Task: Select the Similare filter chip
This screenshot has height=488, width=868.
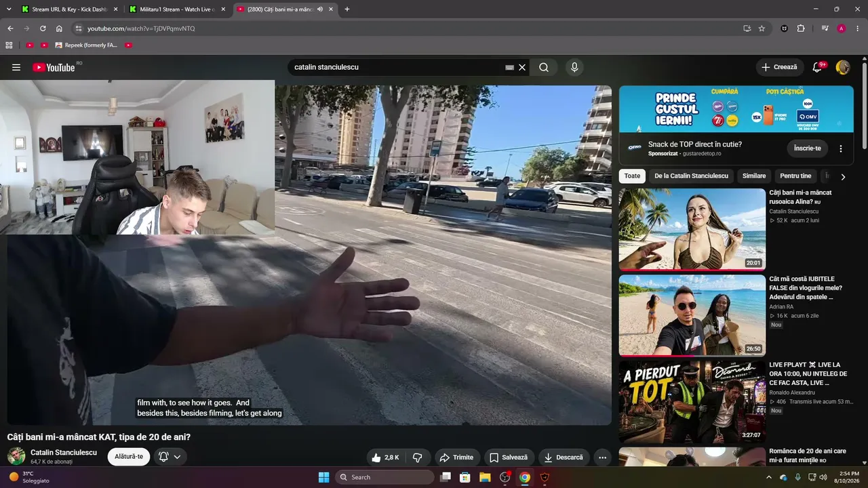Action: [x=754, y=176]
